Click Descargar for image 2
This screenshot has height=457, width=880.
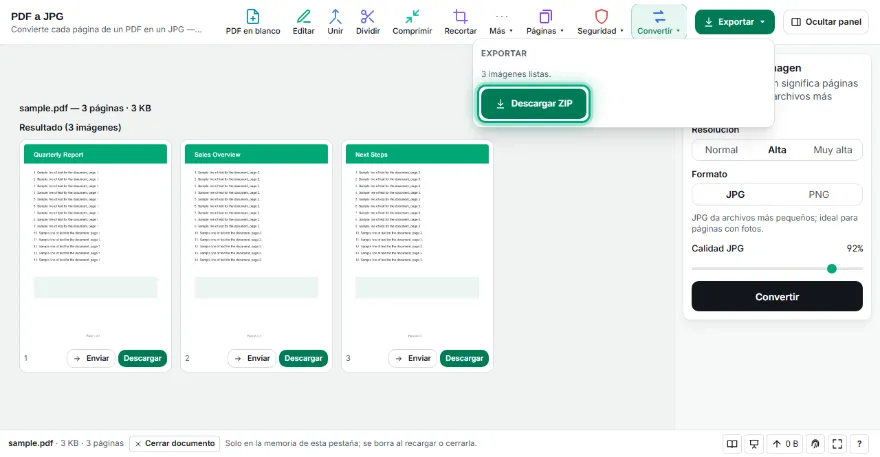pyautogui.click(x=303, y=358)
